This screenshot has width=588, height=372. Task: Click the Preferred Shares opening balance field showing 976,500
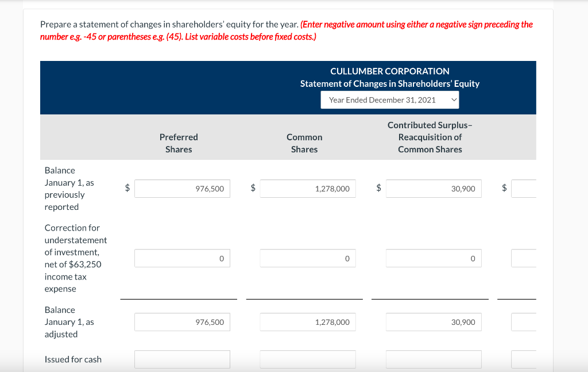point(182,188)
